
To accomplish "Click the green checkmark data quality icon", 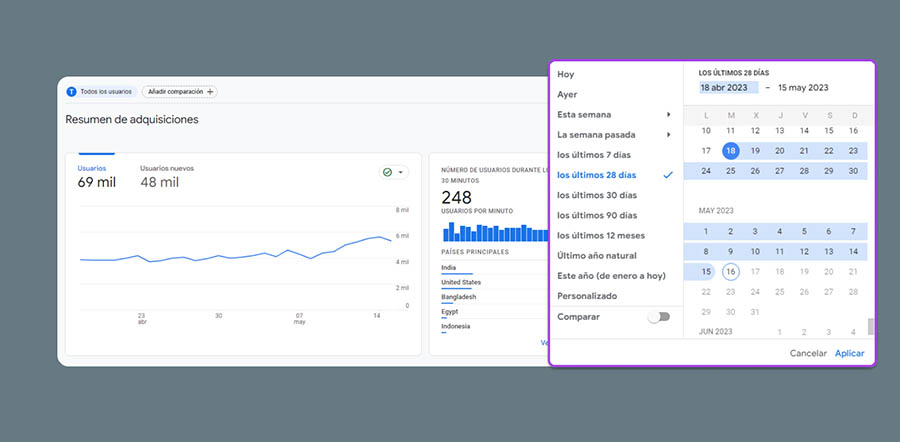I will pyautogui.click(x=387, y=172).
